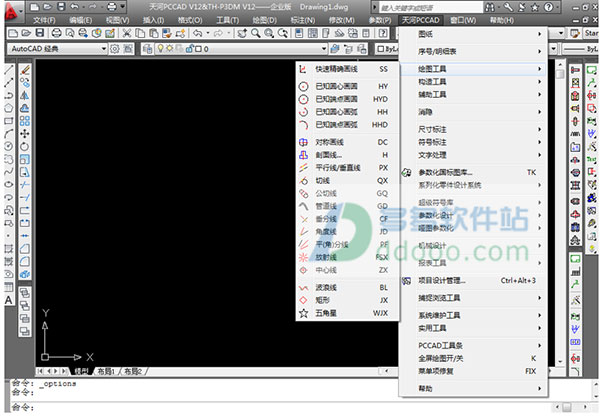Click the keyword search input field
The image size is (600, 417).
tap(431, 7)
